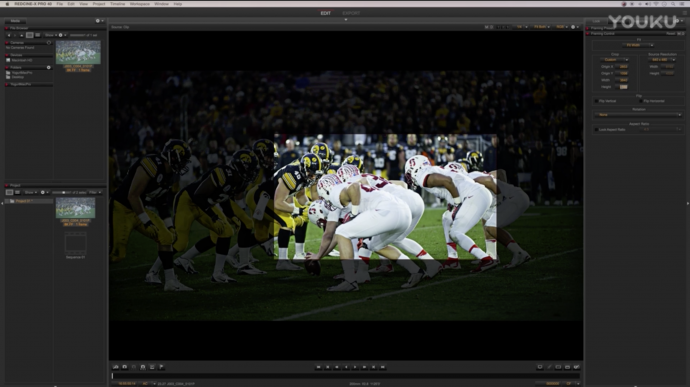The height and width of the screenshot is (387, 690).
Task: Go back in the File Browser
Action: click(x=9, y=35)
